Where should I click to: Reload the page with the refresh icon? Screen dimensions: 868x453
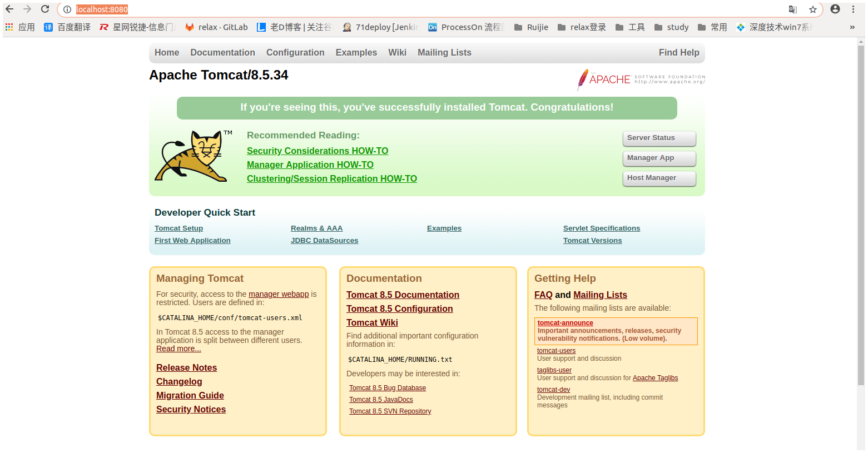point(45,9)
